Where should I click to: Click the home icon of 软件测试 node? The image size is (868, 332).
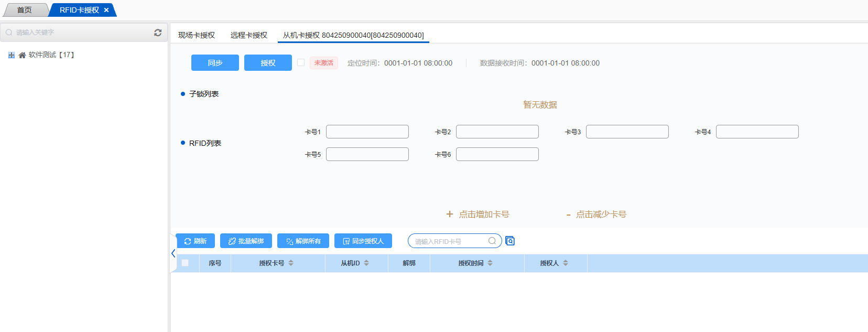[x=22, y=55]
